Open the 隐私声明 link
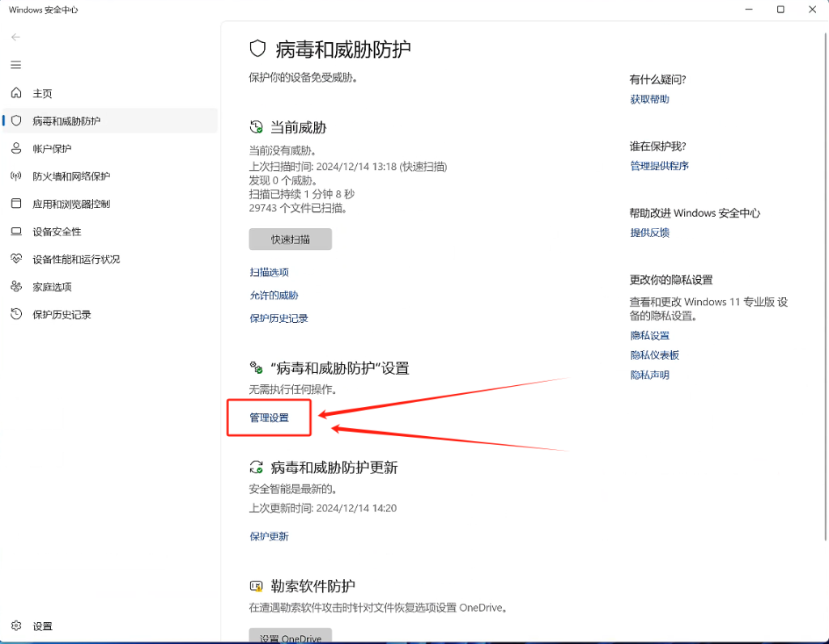Viewport: 829px width, 644px height. tap(650, 375)
